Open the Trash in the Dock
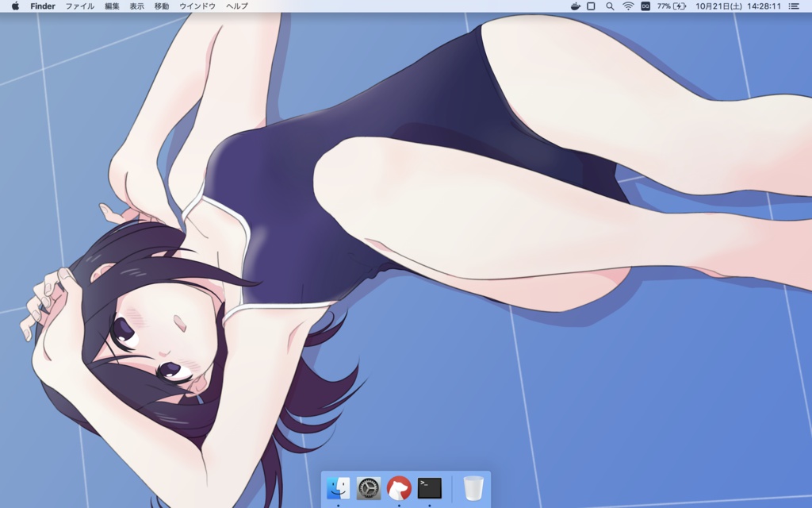The width and height of the screenshot is (812, 508). point(473,488)
